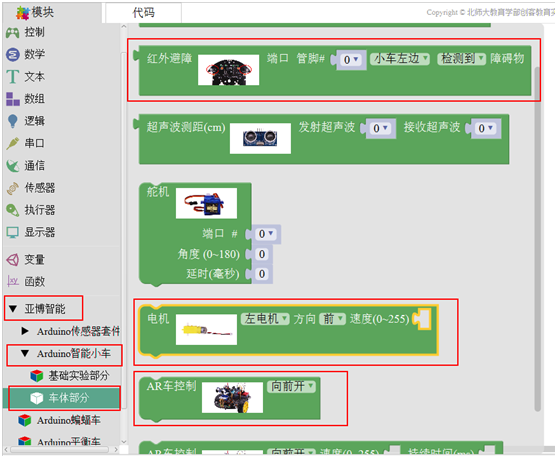Open the 小车左边 side dropdown
557x458 pixels.
400,59
